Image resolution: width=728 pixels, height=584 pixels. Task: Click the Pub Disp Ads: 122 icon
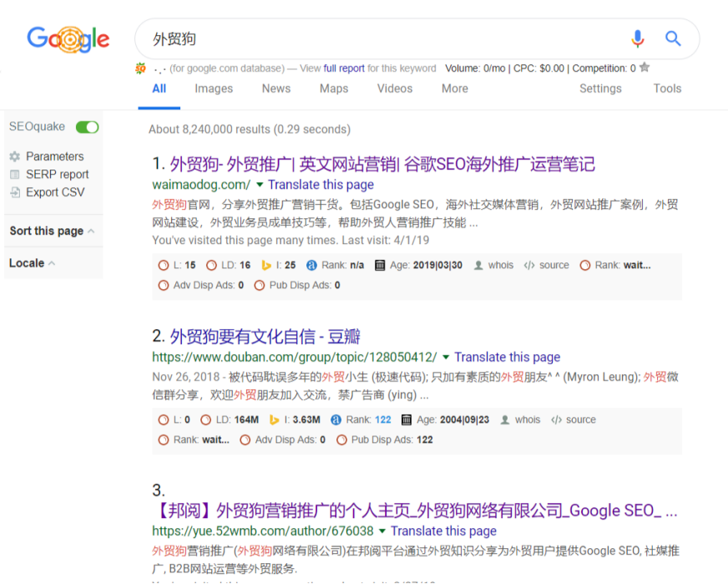(x=341, y=440)
